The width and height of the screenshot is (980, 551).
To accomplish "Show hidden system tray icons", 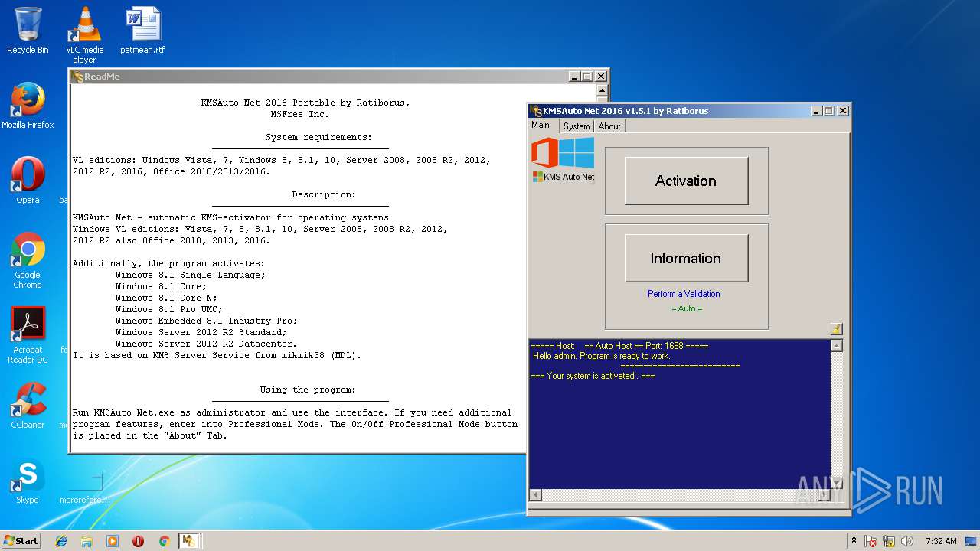I will (x=854, y=541).
